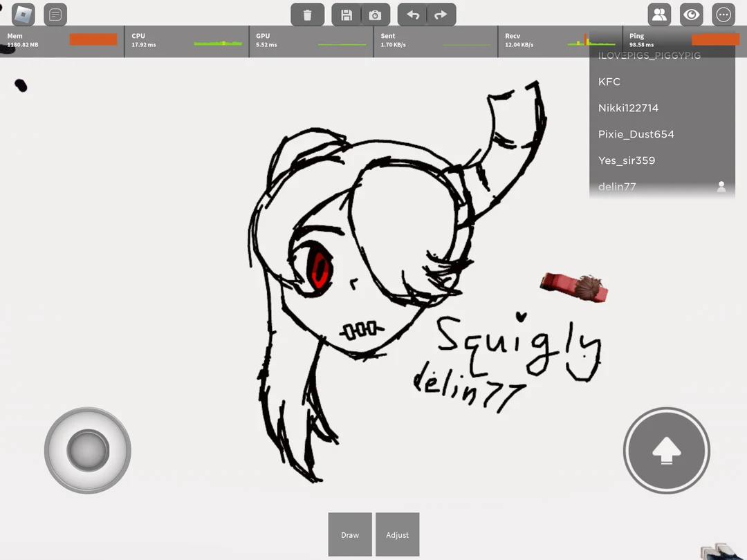
Task: Open the more options ellipsis icon
Action: 723,14
